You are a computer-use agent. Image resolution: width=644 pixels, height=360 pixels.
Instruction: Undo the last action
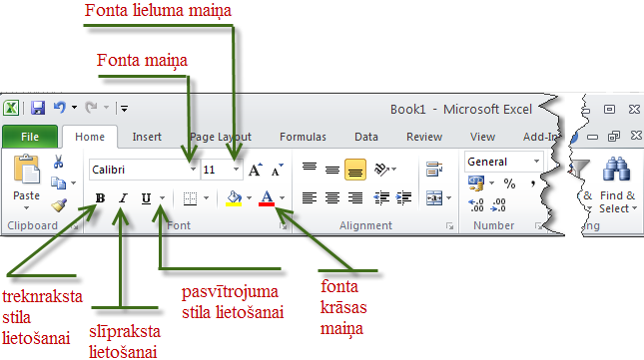pyautogui.click(x=60, y=108)
